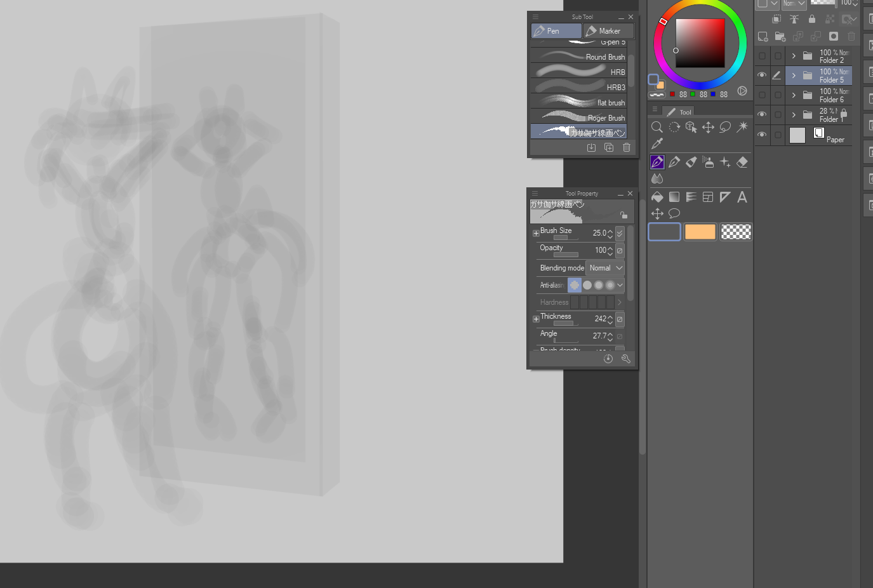Image resolution: width=873 pixels, height=588 pixels.
Task: Select the Zoom magnifier tool
Action: point(657,127)
